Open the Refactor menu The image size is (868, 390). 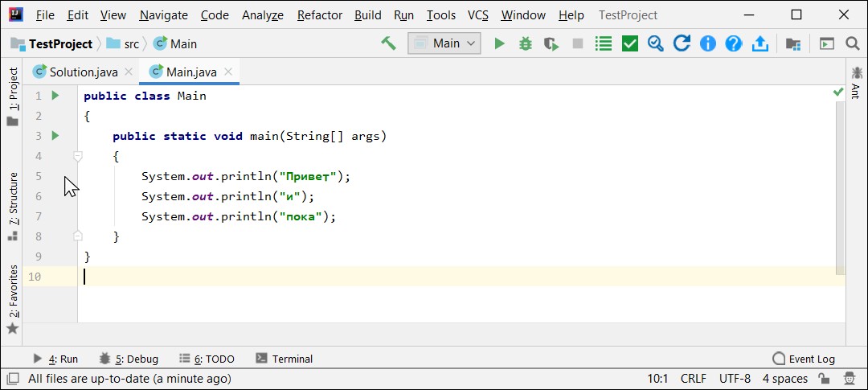[x=319, y=15]
